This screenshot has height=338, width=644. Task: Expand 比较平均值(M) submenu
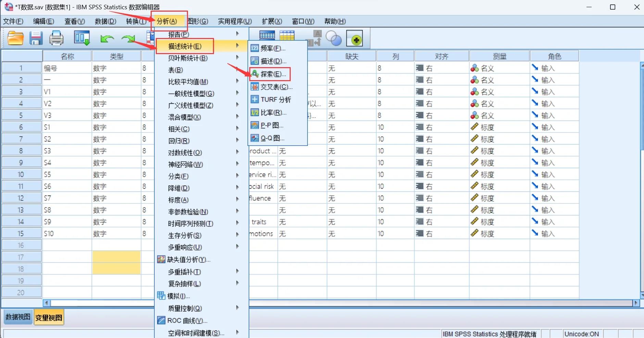point(202,82)
